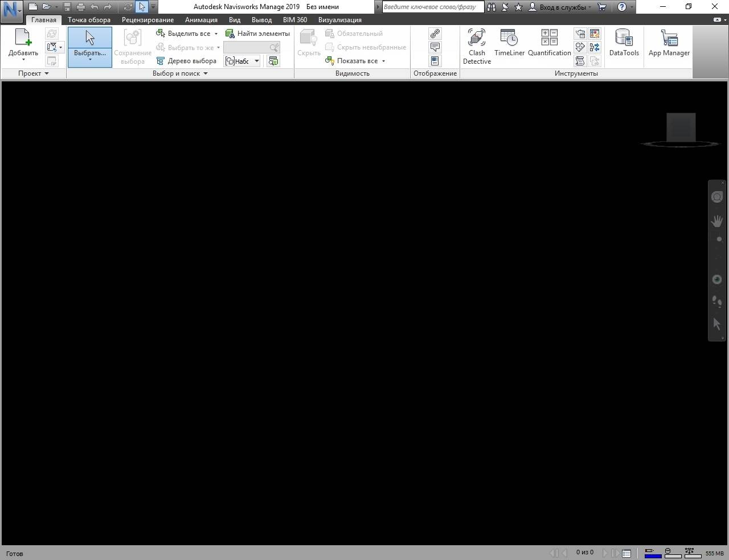Click the ViewCube in the scene corner
This screenshot has width=729, height=560.
coord(681,127)
